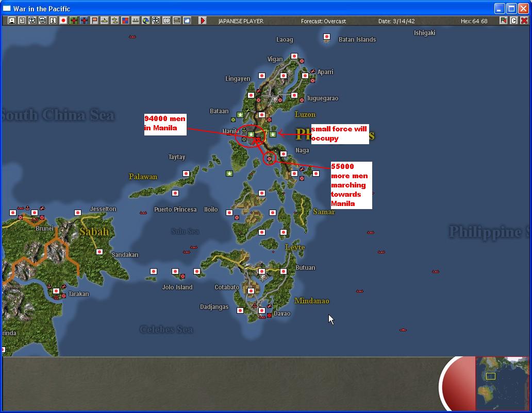532x413 pixels.
Task: Select the red-and-blue squares toolbar icon
Action: [125, 21]
